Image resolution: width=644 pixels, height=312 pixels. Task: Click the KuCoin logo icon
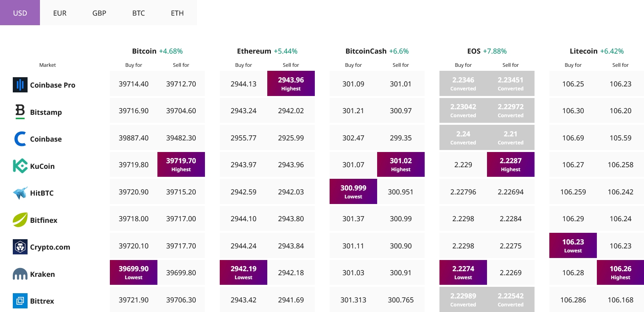(20, 166)
